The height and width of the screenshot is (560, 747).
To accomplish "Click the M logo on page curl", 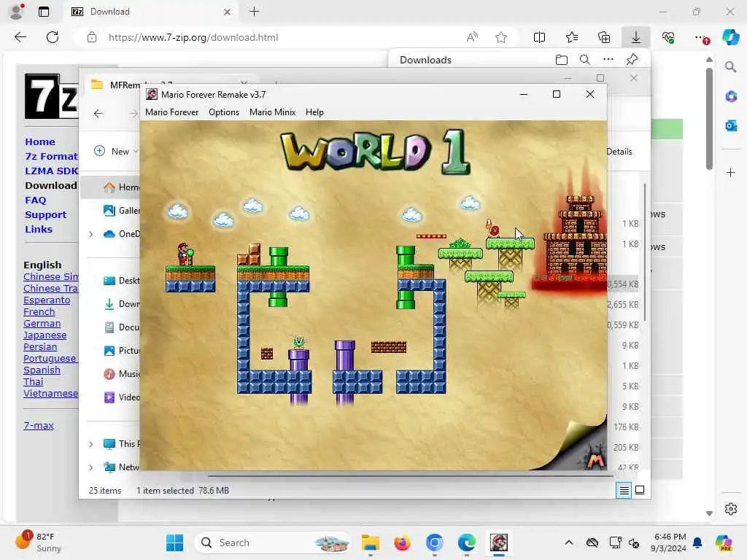I will click(x=595, y=459).
